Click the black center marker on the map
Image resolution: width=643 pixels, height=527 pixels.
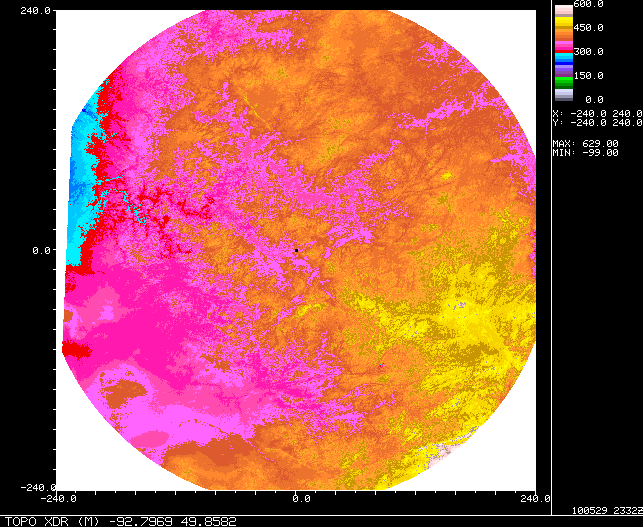296,249
